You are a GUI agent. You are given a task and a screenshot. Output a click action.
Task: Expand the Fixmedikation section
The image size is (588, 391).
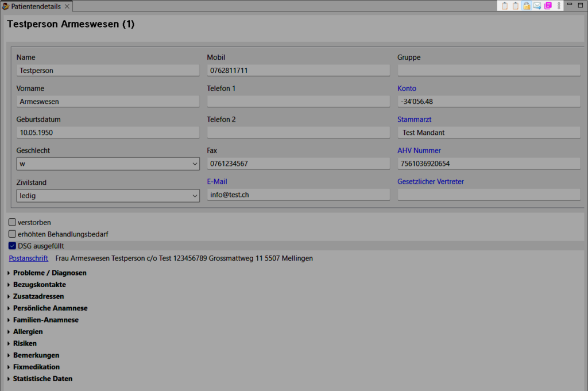coord(36,367)
